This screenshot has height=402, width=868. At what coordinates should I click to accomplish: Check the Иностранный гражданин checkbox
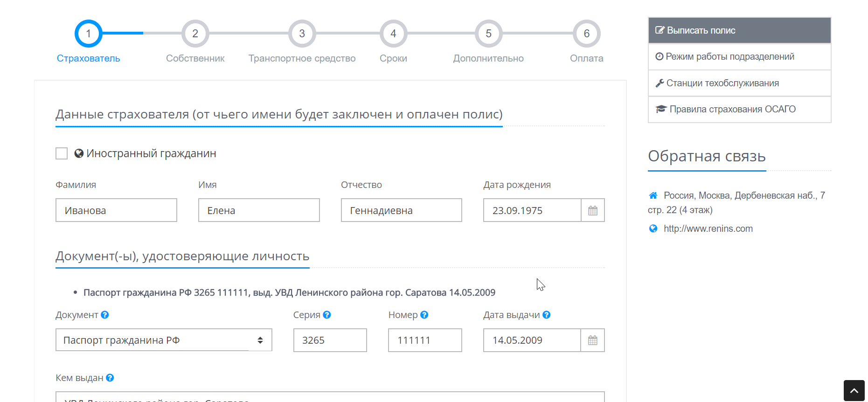[62, 153]
